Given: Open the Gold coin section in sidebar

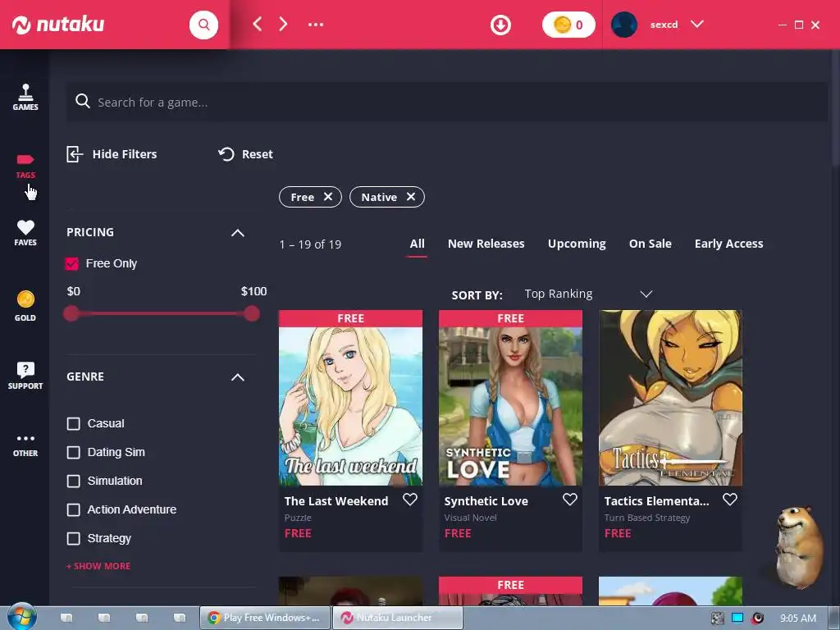Looking at the screenshot, I should pos(25,306).
